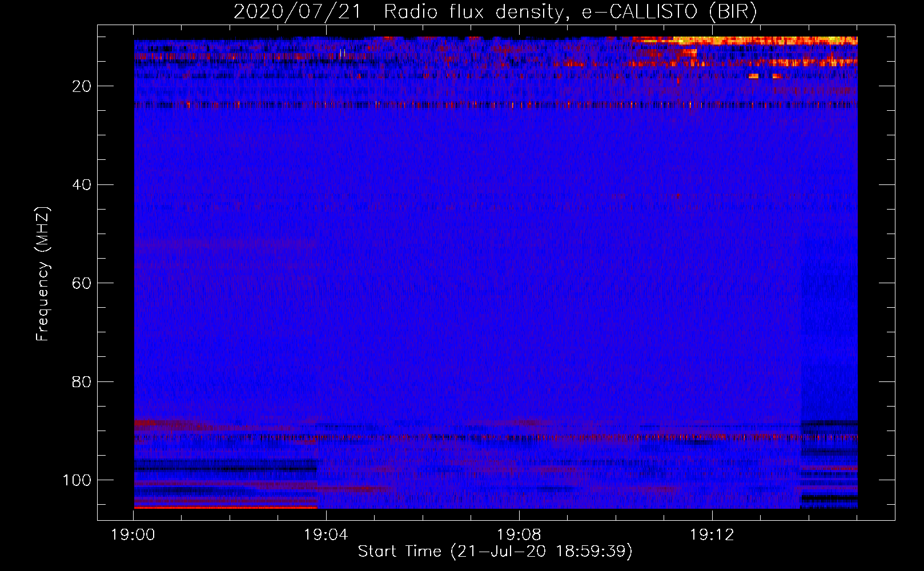Click the 100 MHz frequency tick label
The height and width of the screenshot is (571, 924).
click(x=77, y=480)
